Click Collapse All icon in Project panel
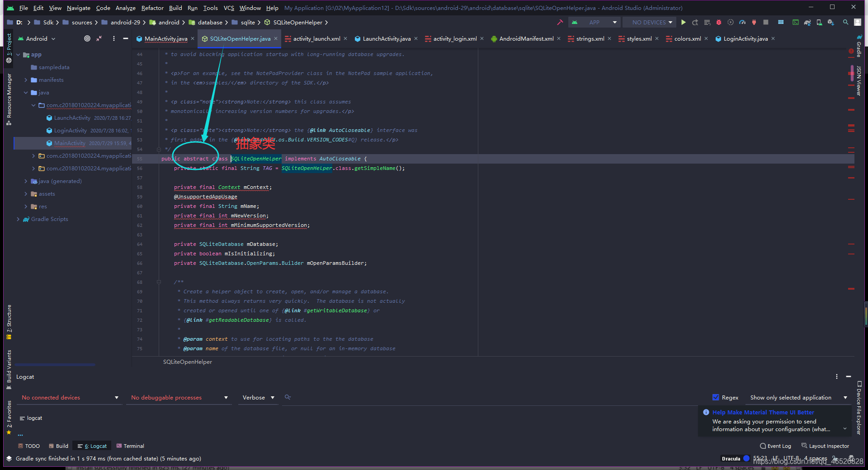This screenshot has height=470, width=868. [x=99, y=38]
